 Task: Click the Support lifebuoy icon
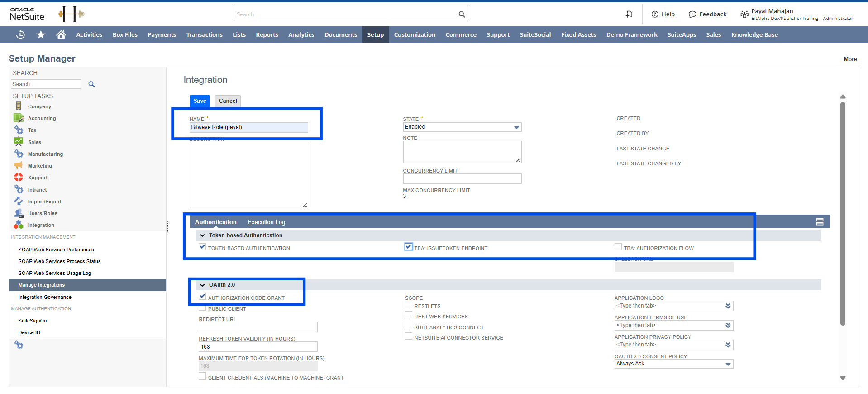(x=19, y=177)
